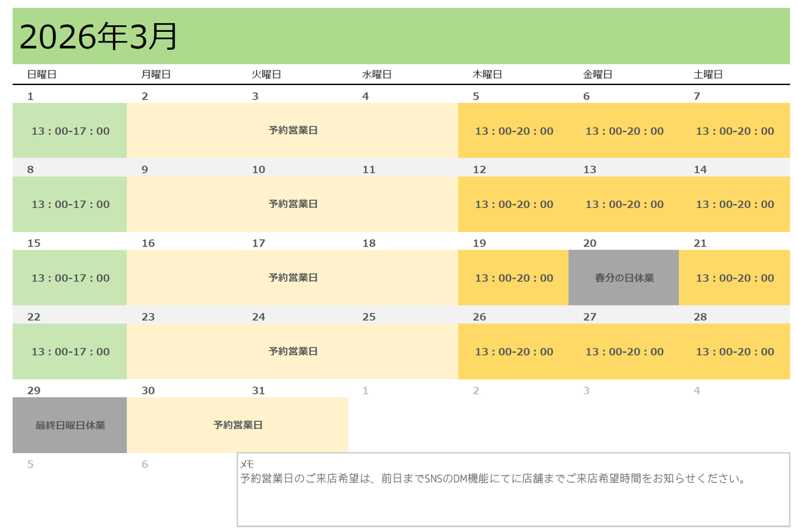Screen dimensions: 797x532
Task: Select date number 23
Action: (148, 317)
